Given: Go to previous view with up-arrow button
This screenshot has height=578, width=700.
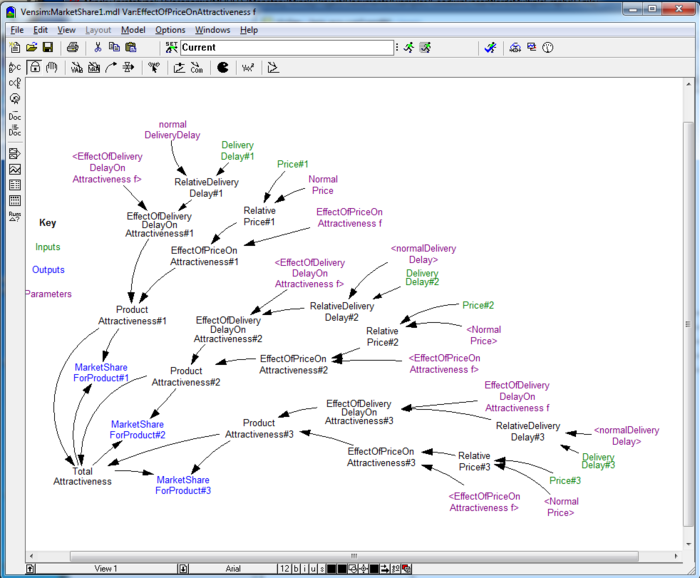Looking at the screenshot, I should click(30, 569).
